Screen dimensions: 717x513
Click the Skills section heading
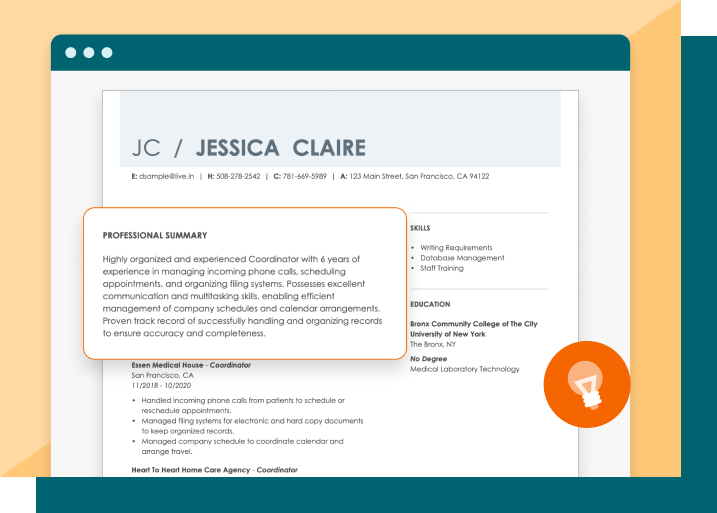pos(420,228)
